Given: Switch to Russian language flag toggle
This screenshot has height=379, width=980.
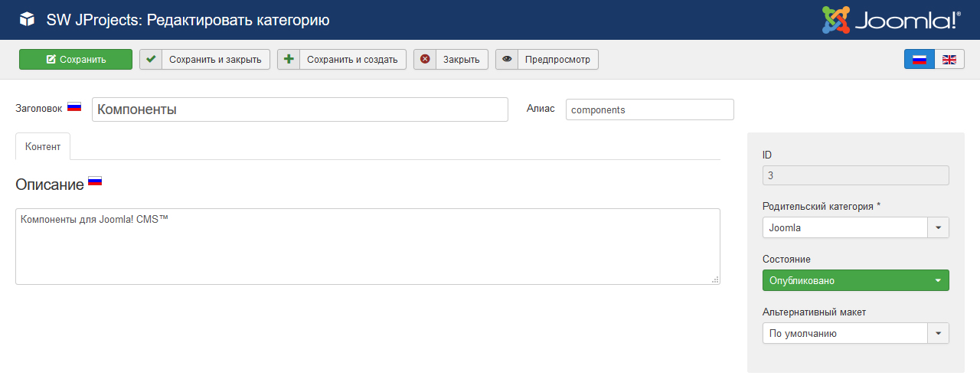Looking at the screenshot, I should click(920, 60).
